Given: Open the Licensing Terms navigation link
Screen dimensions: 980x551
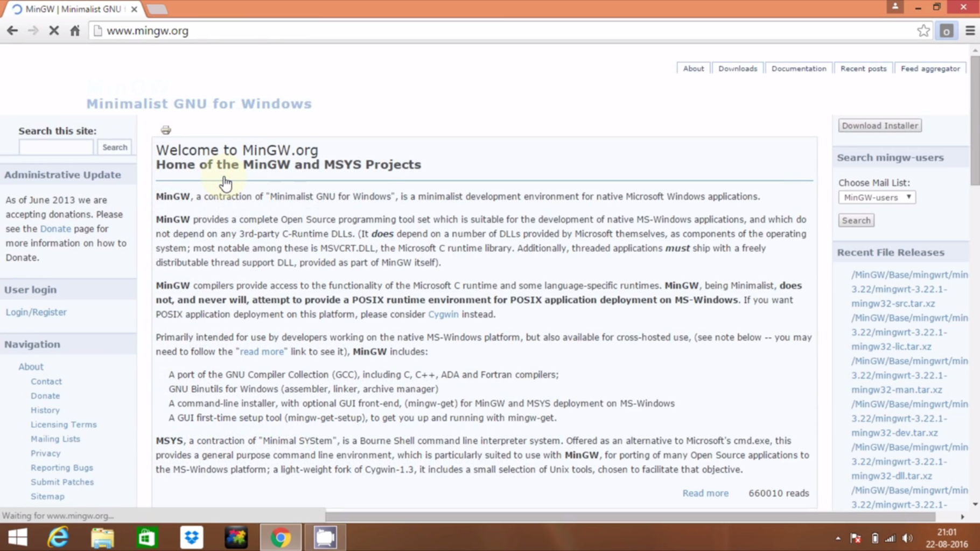Looking at the screenshot, I should coord(64,425).
